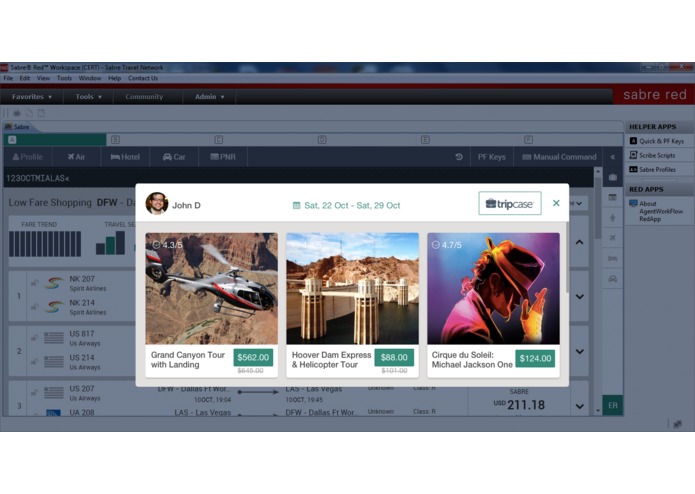Open the PNR tab
This screenshot has width=695, height=494.
223,157
